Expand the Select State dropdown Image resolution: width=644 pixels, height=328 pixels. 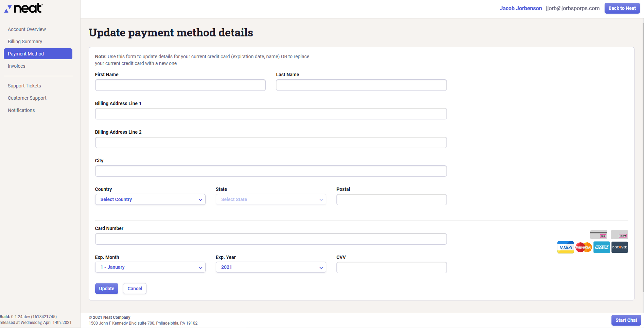pyautogui.click(x=271, y=199)
